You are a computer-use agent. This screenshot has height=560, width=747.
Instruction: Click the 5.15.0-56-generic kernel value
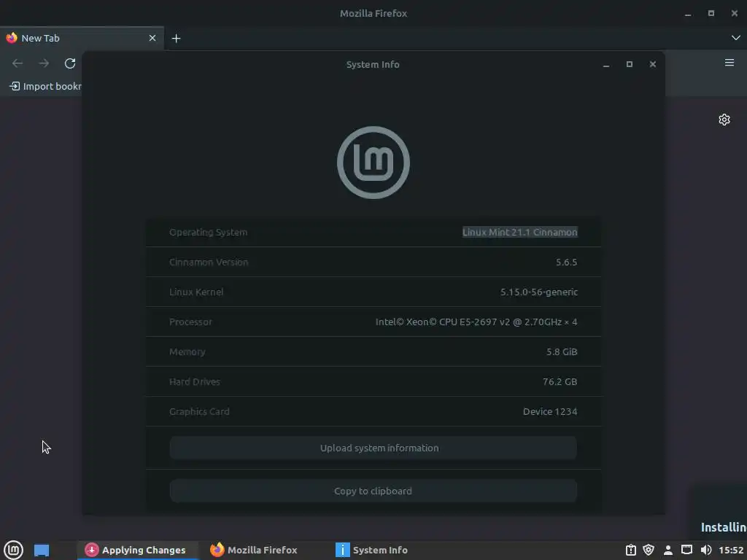(x=539, y=292)
